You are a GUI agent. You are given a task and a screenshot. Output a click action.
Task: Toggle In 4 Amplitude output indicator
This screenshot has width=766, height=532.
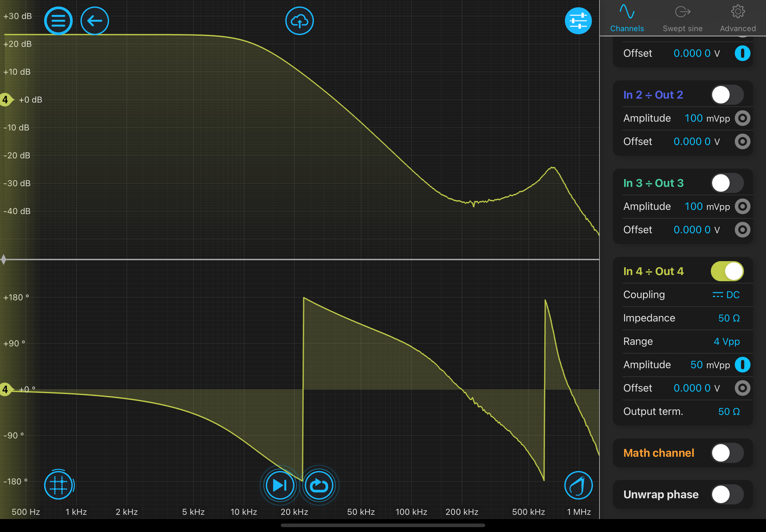click(x=742, y=365)
